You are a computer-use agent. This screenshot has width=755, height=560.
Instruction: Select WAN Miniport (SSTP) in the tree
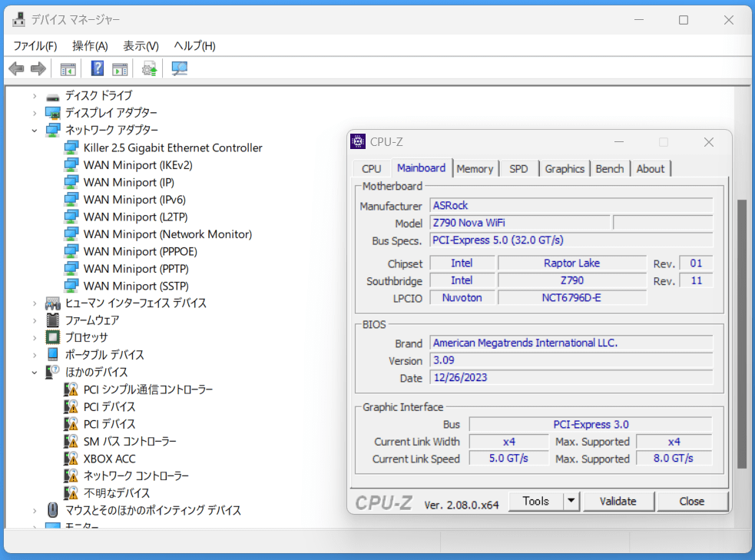pos(136,286)
